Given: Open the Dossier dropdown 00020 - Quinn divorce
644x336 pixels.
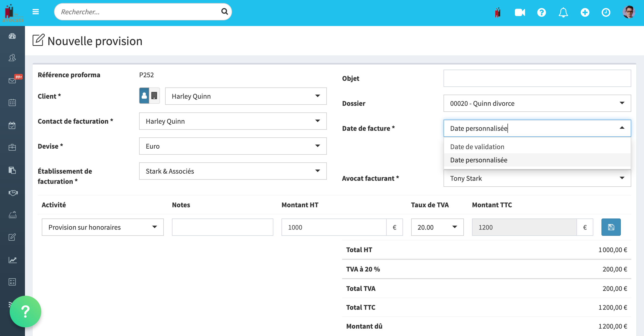Looking at the screenshot, I should (537, 103).
